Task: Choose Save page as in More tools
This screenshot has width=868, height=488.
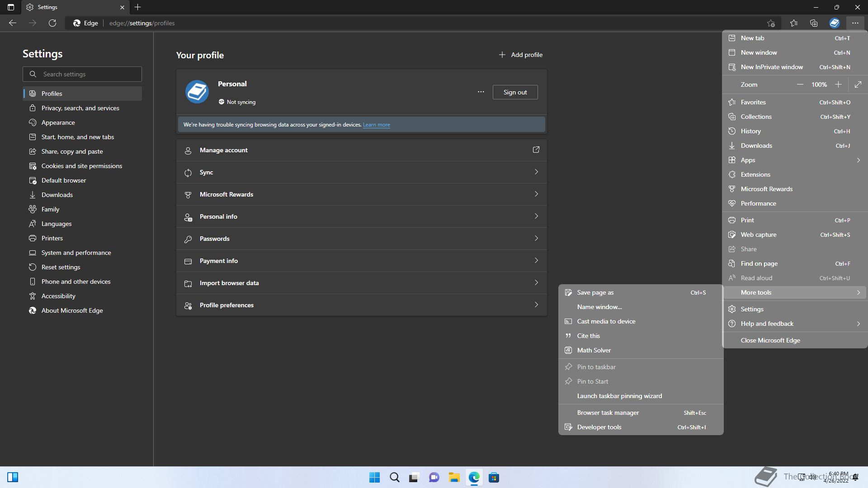Action: click(641, 292)
